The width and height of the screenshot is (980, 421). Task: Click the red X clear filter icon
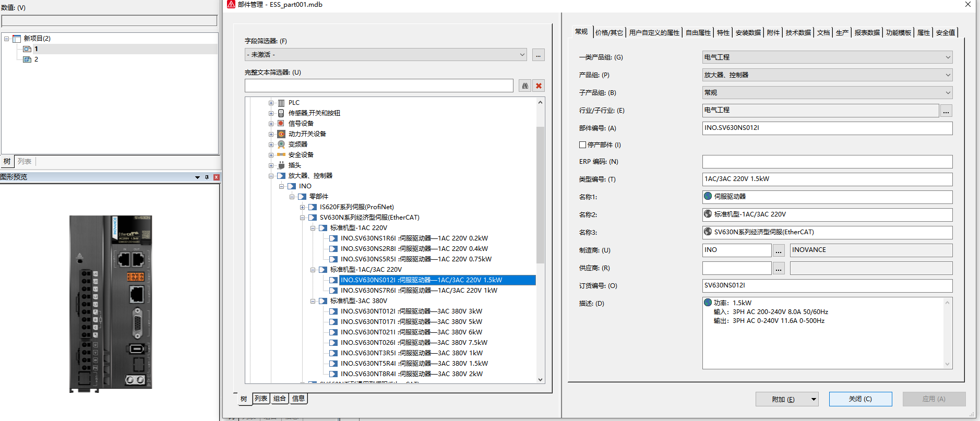click(539, 86)
